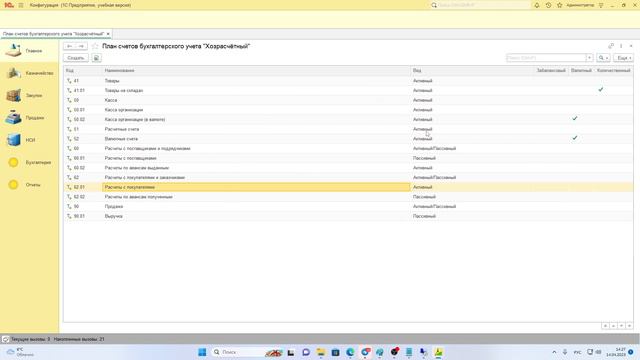
Task: Click the РУС language indicator
Action: (x=577, y=352)
